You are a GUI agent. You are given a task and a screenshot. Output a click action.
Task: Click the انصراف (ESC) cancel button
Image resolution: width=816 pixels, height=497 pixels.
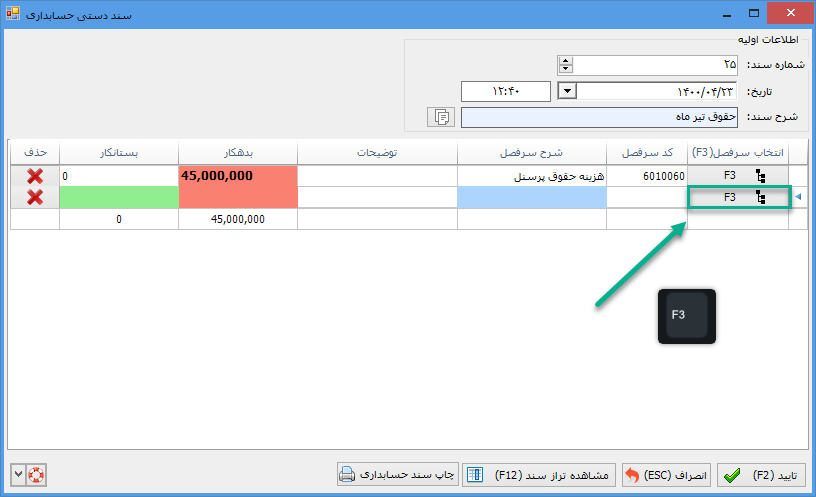(667, 475)
